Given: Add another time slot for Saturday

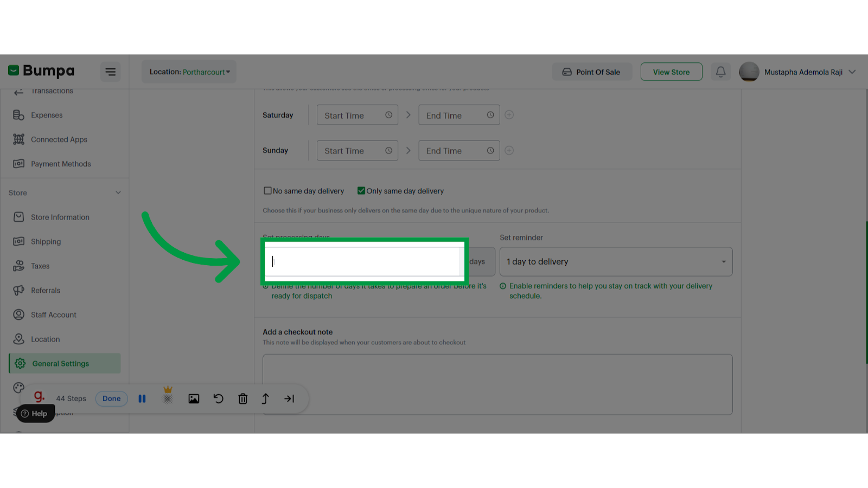Looking at the screenshot, I should (x=509, y=115).
